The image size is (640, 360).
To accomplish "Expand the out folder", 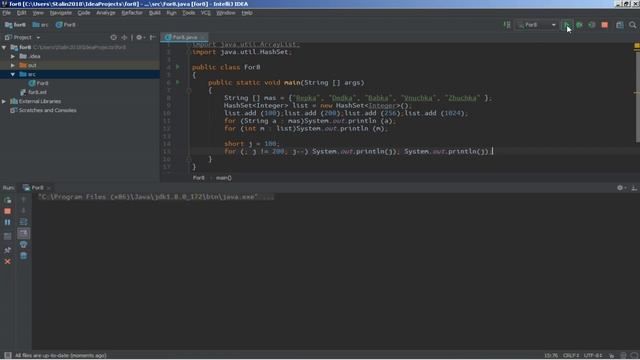I will pos(13,65).
